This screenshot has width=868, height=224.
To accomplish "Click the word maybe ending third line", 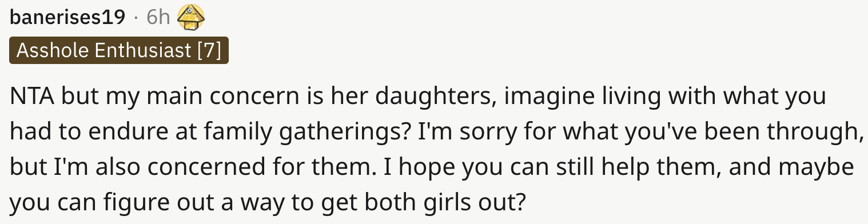I will coord(821,169).
